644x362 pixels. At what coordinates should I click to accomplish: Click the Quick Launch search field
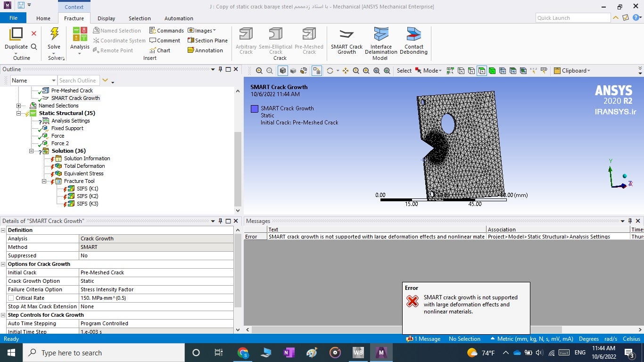(x=573, y=18)
